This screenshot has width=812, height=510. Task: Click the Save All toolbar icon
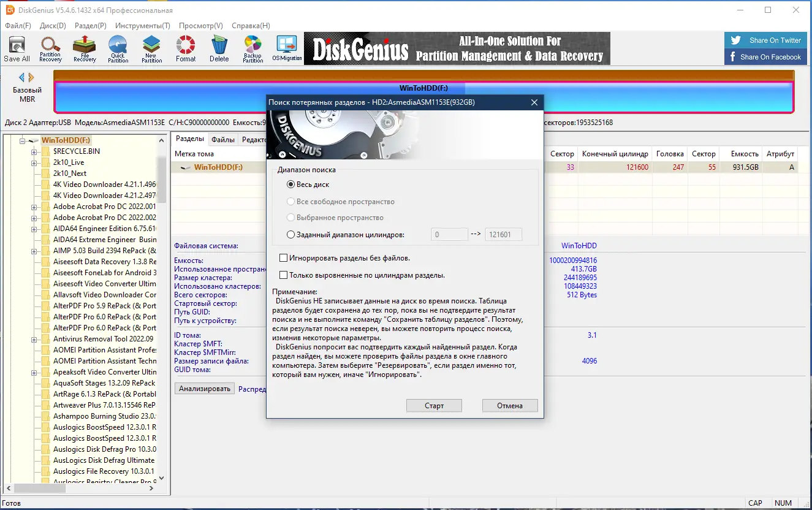[x=17, y=48]
